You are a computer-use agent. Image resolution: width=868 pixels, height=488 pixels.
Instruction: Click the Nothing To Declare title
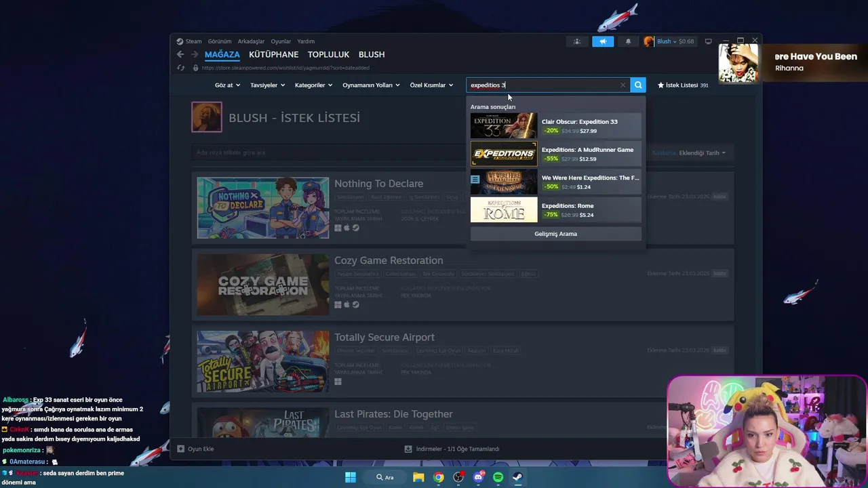[378, 184]
